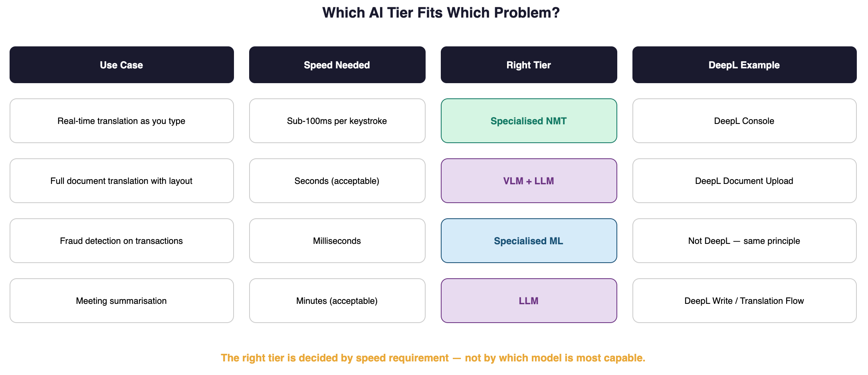This screenshot has height=375, width=868.
Task: Select the Milliseconds cell
Action: [337, 241]
